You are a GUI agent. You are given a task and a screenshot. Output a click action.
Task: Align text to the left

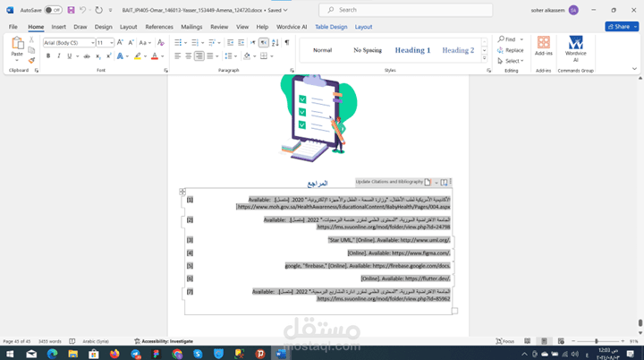[177, 56]
